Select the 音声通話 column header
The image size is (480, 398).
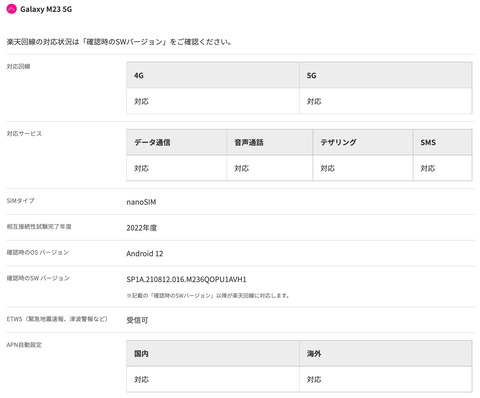coord(270,142)
